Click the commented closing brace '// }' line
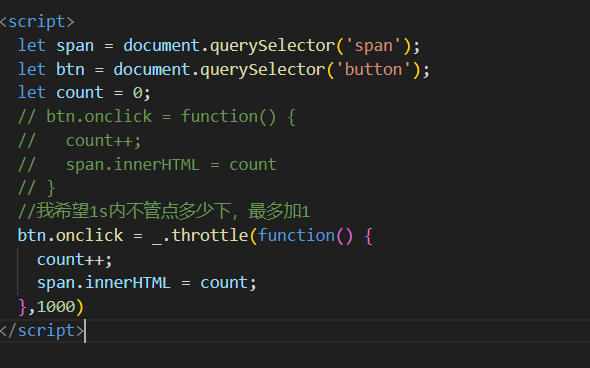This screenshot has width=590, height=368. click(x=37, y=188)
